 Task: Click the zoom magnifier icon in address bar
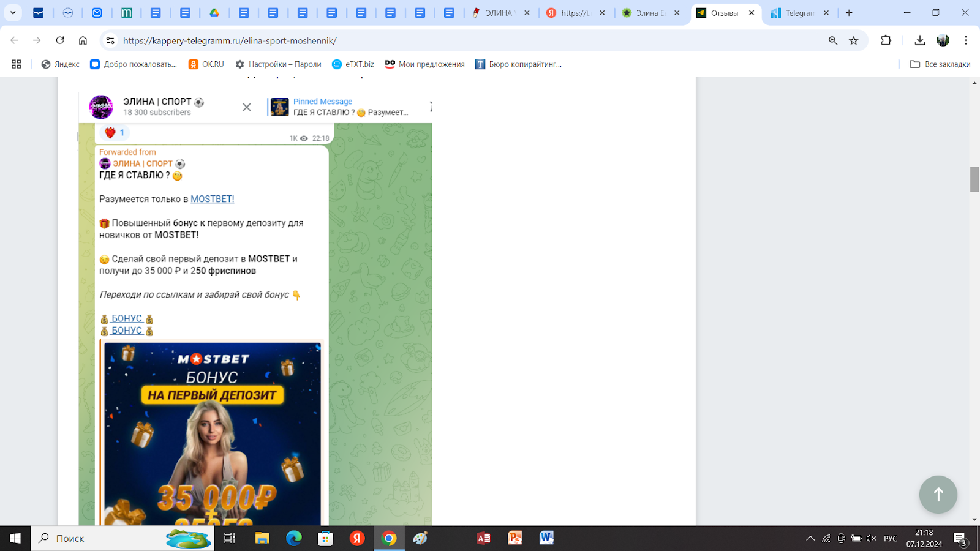[x=833, y=40]
